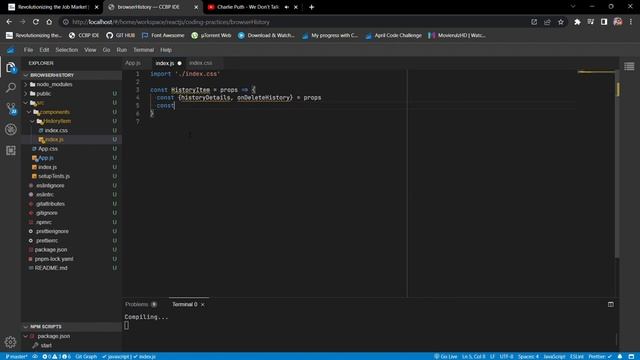Open the Extensions view in activity bar
640x360 pixels.
[x=11, y=150]
